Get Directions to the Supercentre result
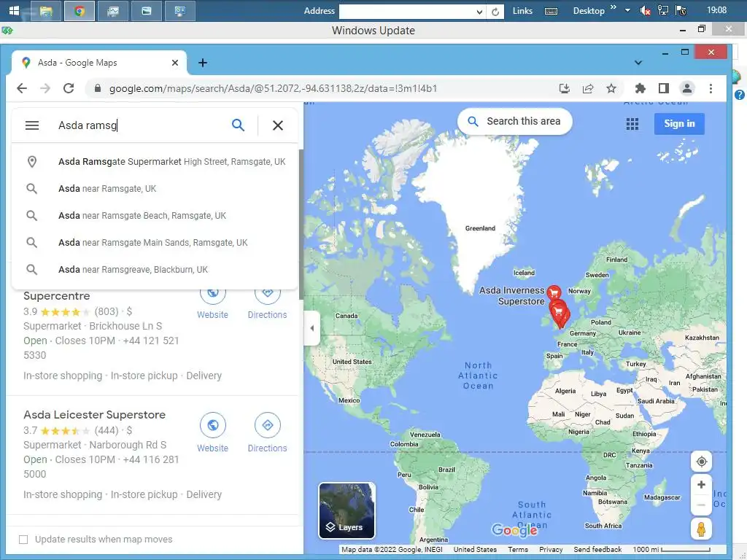Screen dimensions: 747x560 [x=267, y=303]
